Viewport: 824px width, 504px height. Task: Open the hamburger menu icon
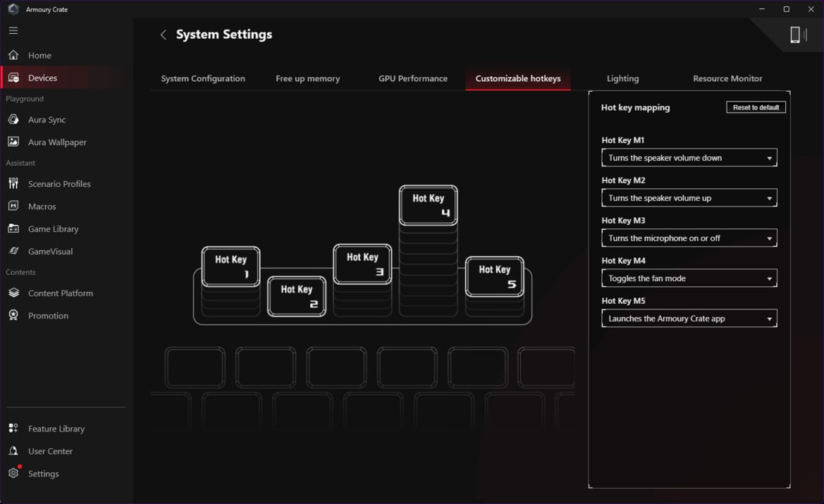13,30
